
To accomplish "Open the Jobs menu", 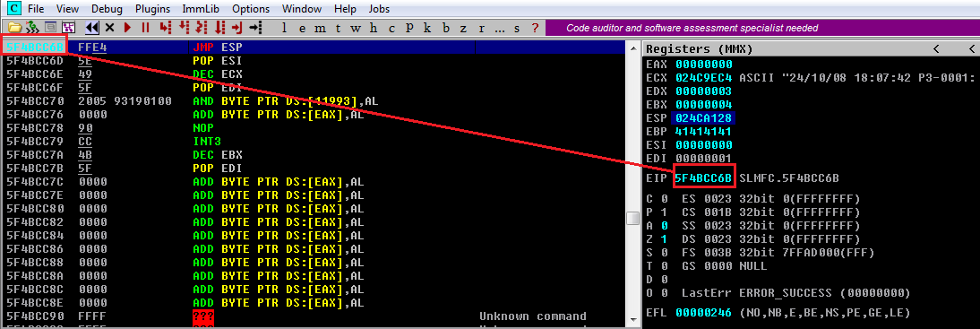I will 380,9.
